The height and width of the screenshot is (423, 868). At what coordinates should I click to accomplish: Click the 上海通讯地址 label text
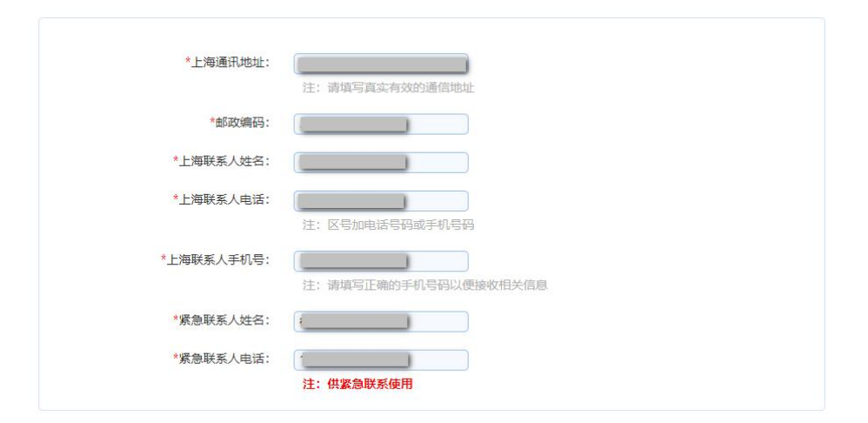pyautogui.click(x=229, y=63)
